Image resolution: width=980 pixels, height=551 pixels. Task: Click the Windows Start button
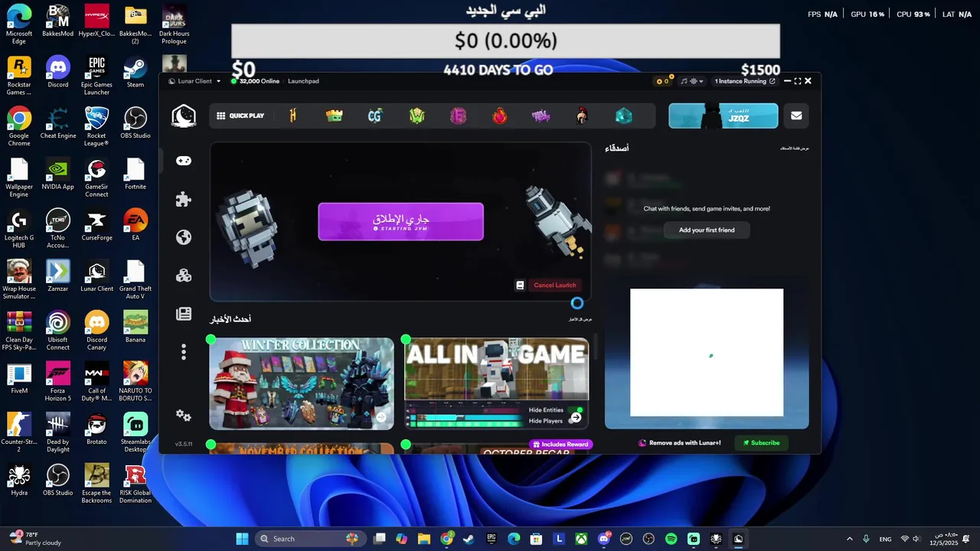point(242,539)
